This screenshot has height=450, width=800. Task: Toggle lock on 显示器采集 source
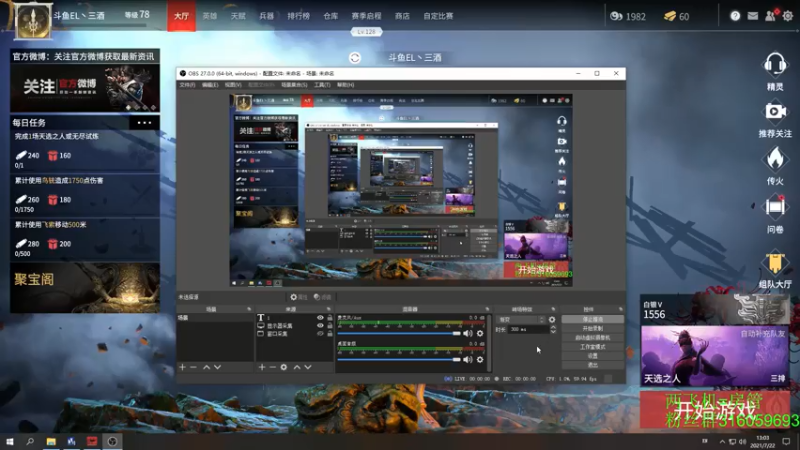(330, 326)
